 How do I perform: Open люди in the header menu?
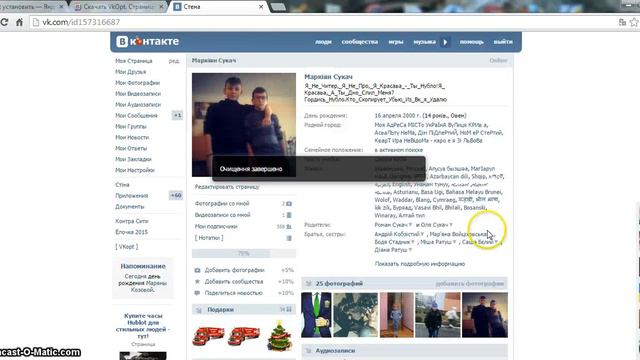[x=323, y=42]
